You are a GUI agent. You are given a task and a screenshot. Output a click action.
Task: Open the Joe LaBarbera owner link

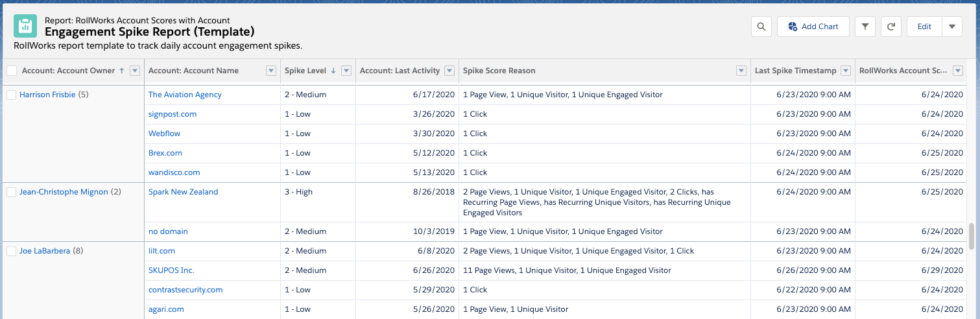click(45, 251)
